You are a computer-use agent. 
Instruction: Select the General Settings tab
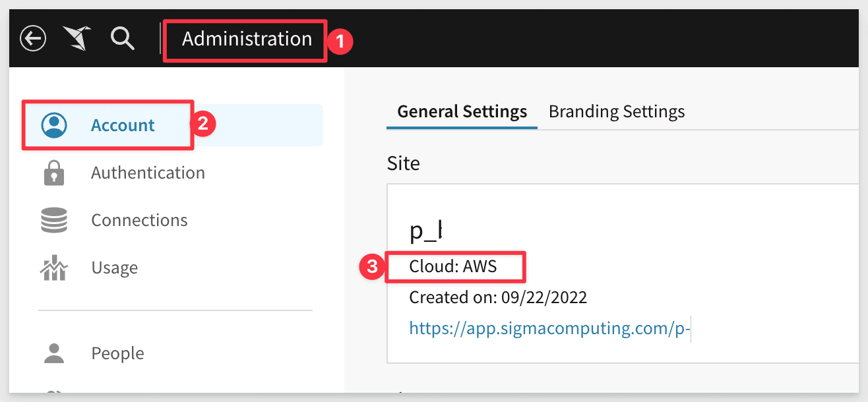click(461, 111)
